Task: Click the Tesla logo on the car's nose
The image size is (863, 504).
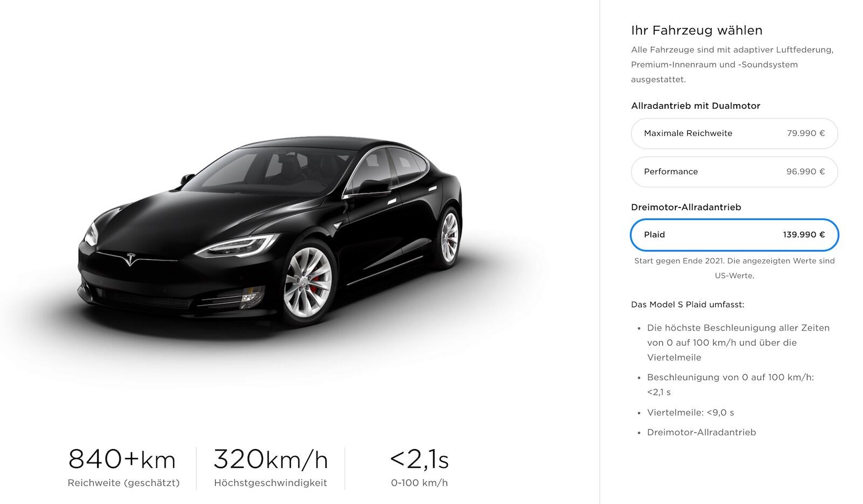Action: [x=129, y=259]
